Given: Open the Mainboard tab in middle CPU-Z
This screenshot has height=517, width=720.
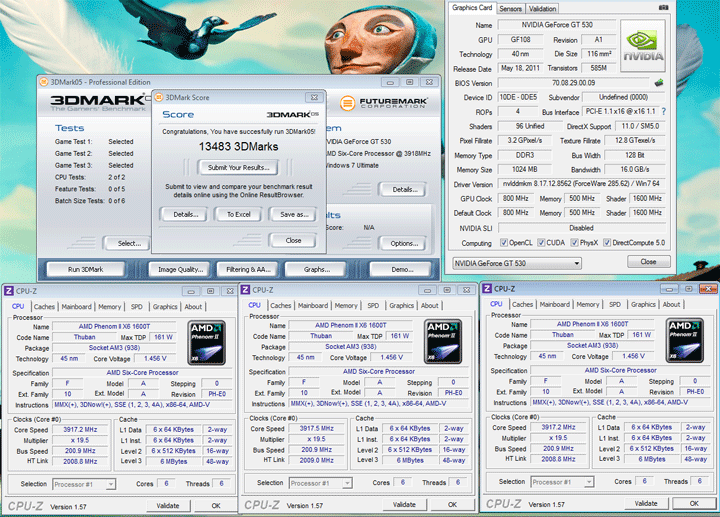Looking at the screenshot, I should [313, 305].
